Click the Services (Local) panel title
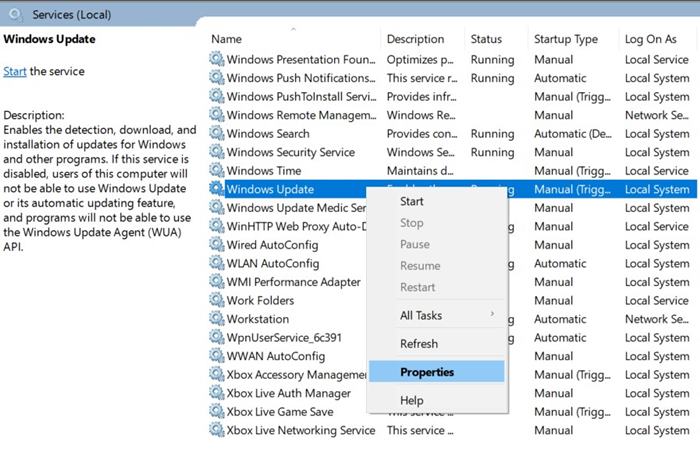 [x=71, y=15]
